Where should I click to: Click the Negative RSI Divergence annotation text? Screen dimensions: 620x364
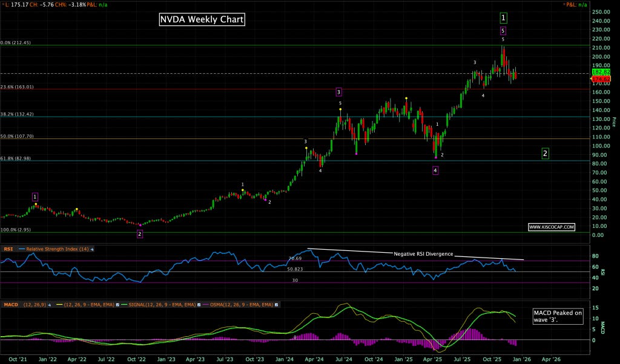[424, 254]
